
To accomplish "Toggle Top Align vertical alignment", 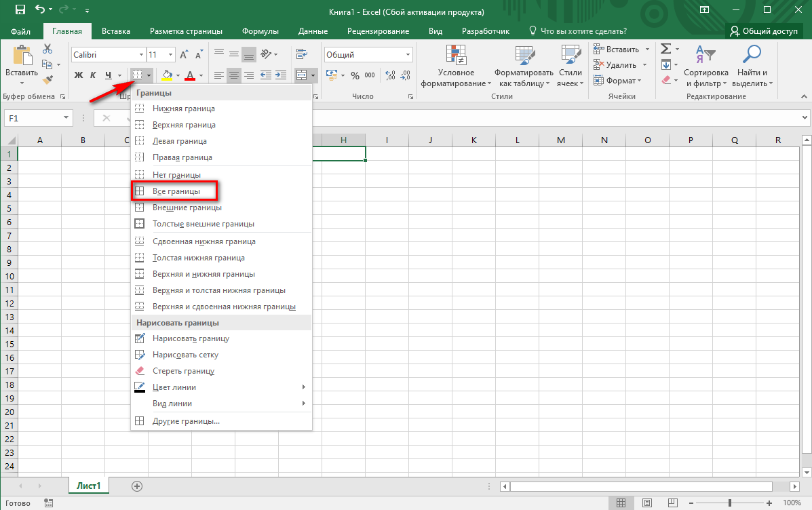I will [x=219, y=54].
